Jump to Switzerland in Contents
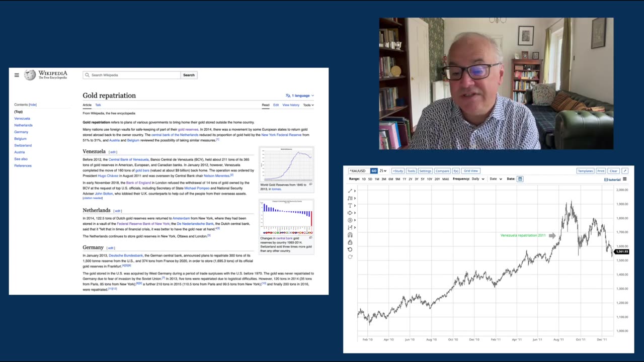 [23, 145]
